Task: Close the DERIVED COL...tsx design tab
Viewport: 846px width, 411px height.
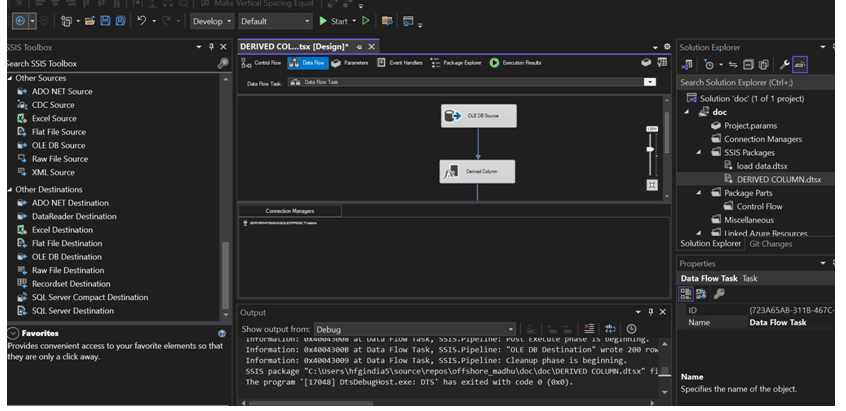Action: 371,47
